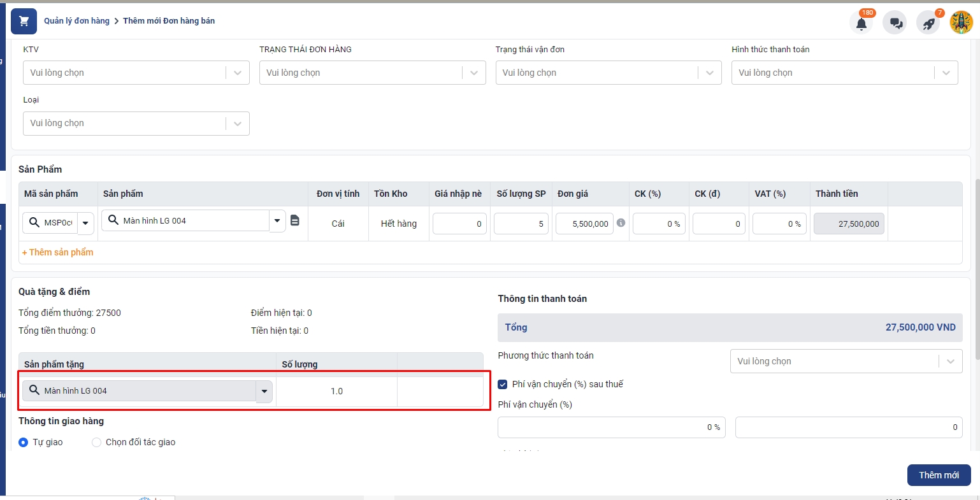Click the Thêm mới button

(939, 475)
